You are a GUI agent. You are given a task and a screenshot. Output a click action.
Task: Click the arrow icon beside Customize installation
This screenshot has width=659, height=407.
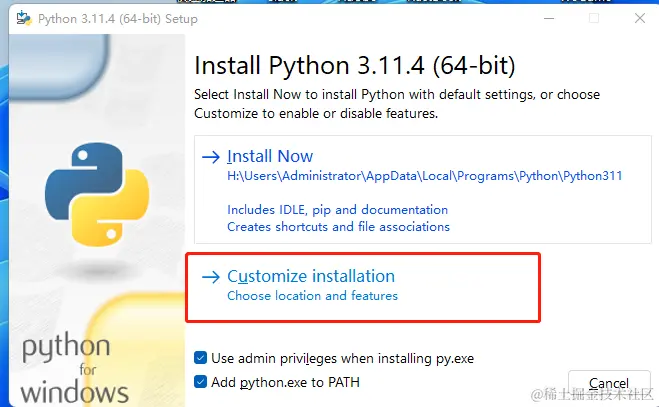click(x=211, y=277)
